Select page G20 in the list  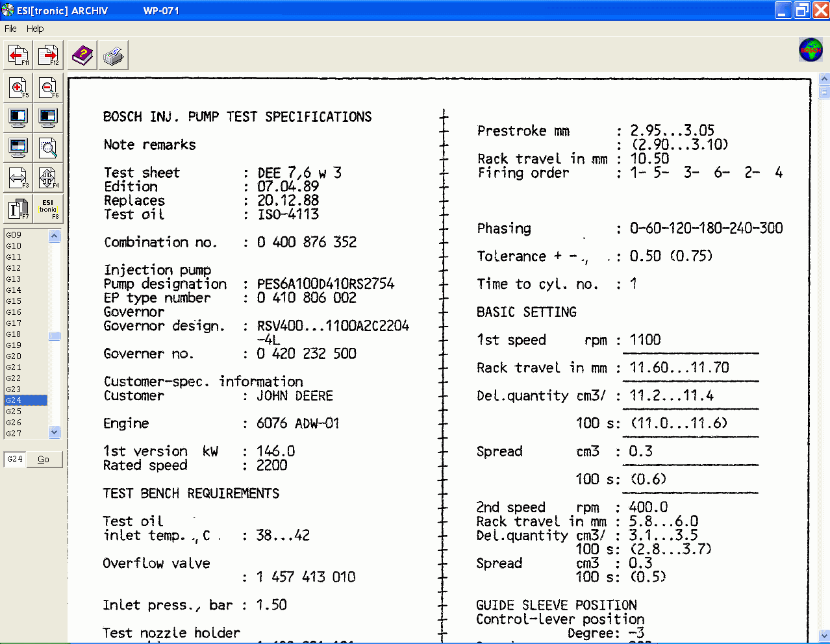click(x=26, y=356)
